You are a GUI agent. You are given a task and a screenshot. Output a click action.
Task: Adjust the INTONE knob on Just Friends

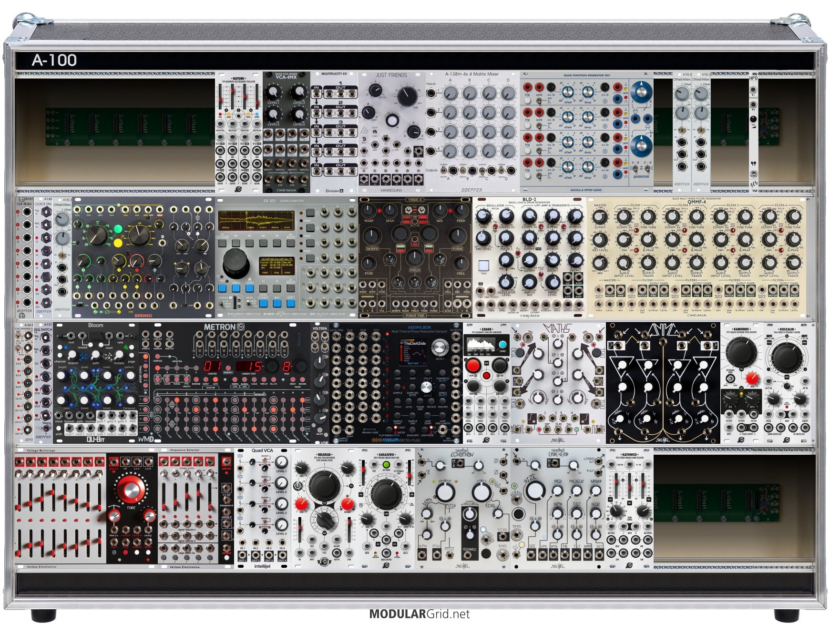tap(375, 89)
